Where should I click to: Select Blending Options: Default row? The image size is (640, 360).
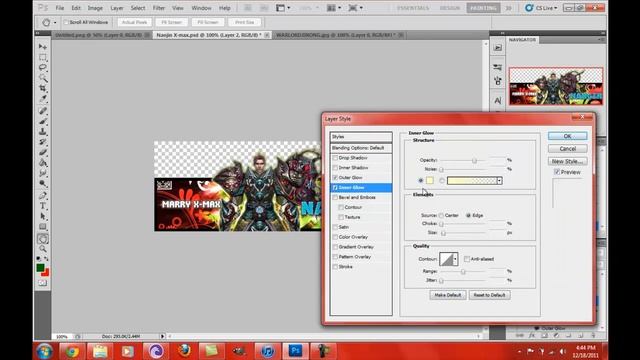pyautogui.click(x=361, y=148)
